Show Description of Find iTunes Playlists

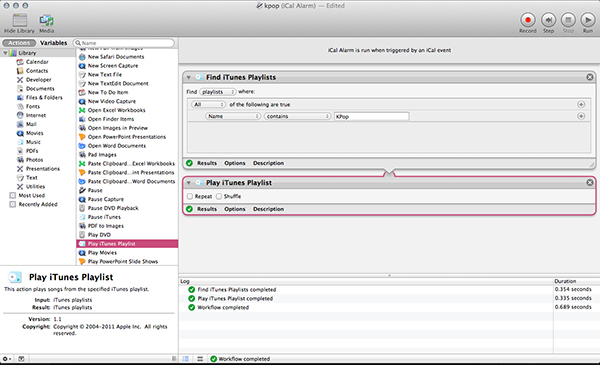(268, 163)
